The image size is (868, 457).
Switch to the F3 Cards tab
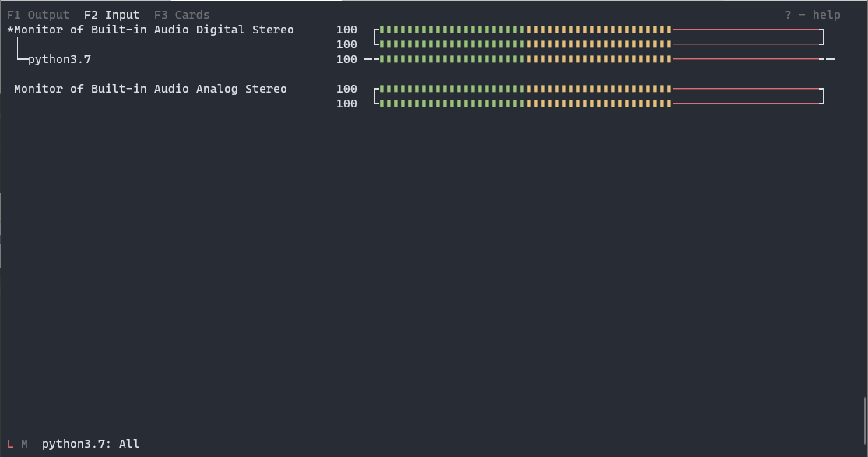(x=181, y=15)
